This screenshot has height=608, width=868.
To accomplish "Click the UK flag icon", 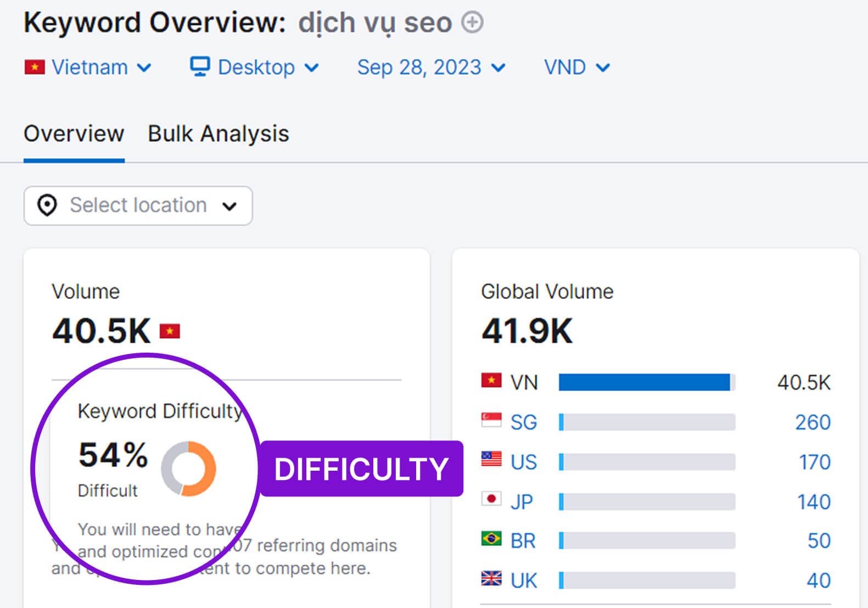I will [491, 579].
